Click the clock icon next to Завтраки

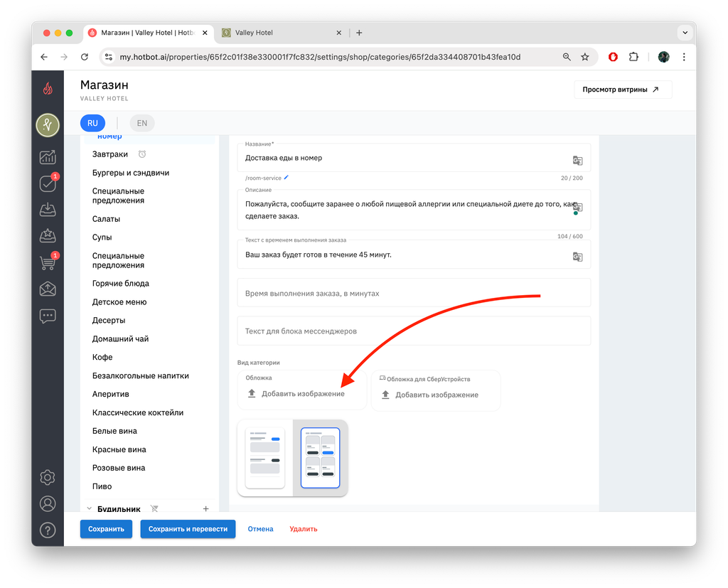pyautogui.click(x=142, y=154)
